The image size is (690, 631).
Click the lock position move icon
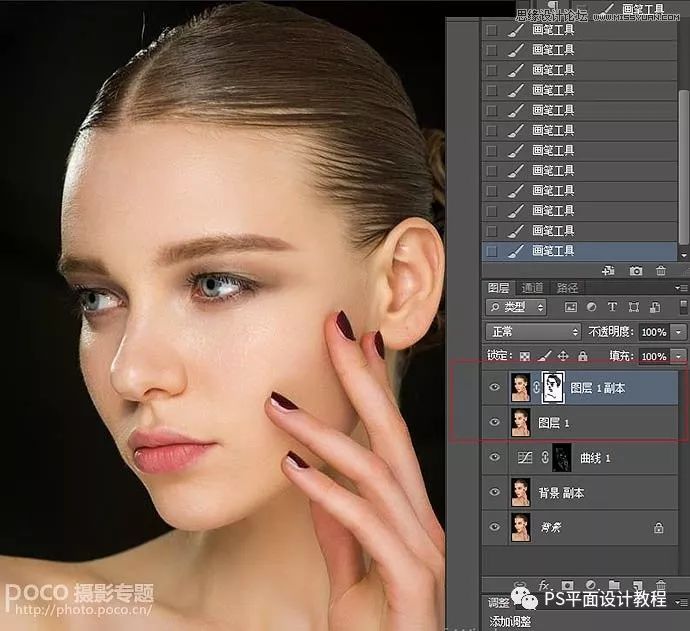coord(563,356)
